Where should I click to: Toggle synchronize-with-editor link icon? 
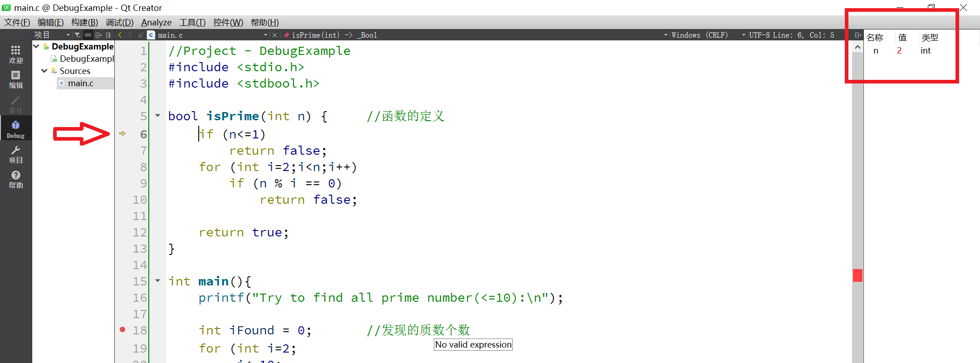88,35
